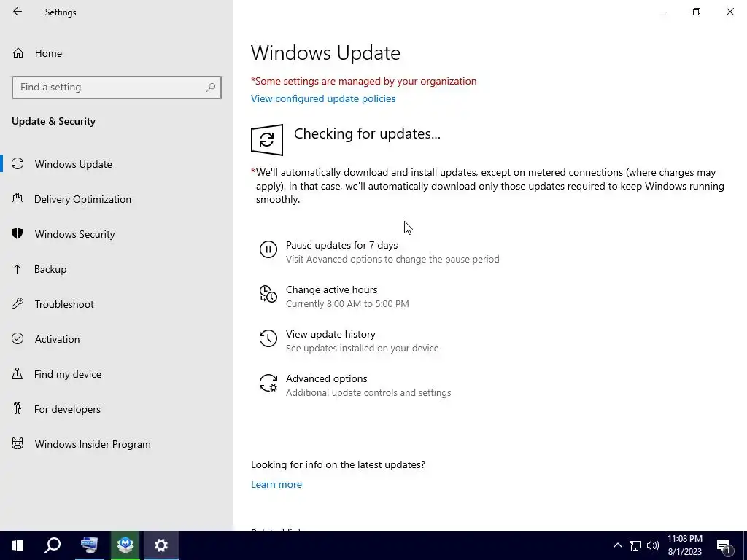The width and height of the screenshot is (747, 560).
Task: Select Windows Update in sidebar
Action: pyautogui.click(x=74, y=164)
